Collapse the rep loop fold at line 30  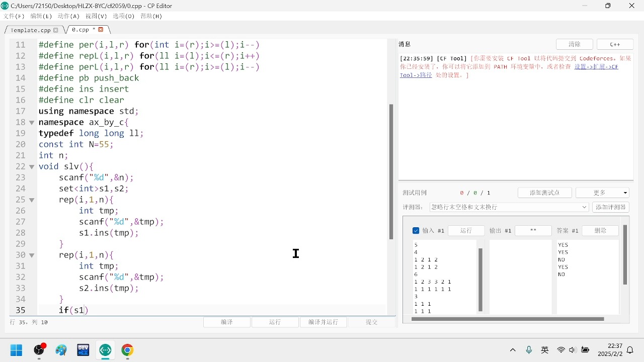(x=32, y=255)
